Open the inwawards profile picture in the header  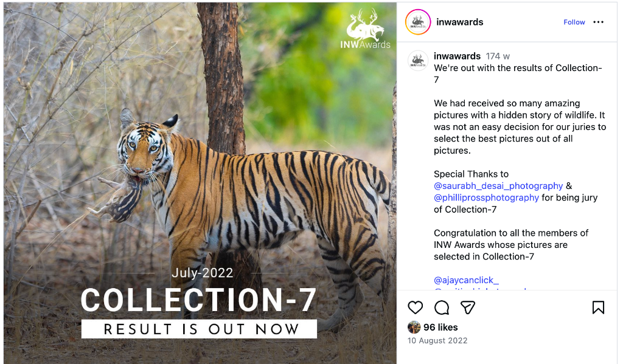418,22
